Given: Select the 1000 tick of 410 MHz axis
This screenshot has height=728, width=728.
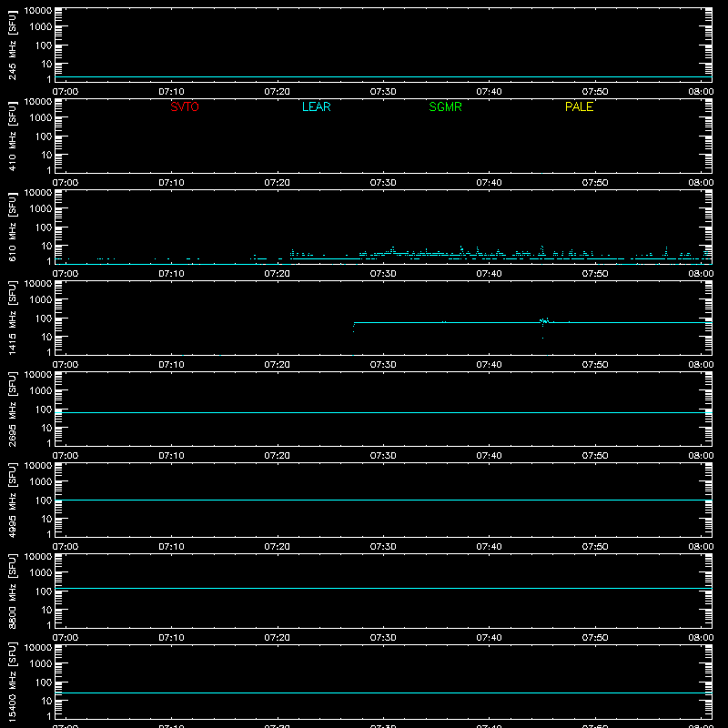Looking at the screenshot, I should [x=41, y=117].
